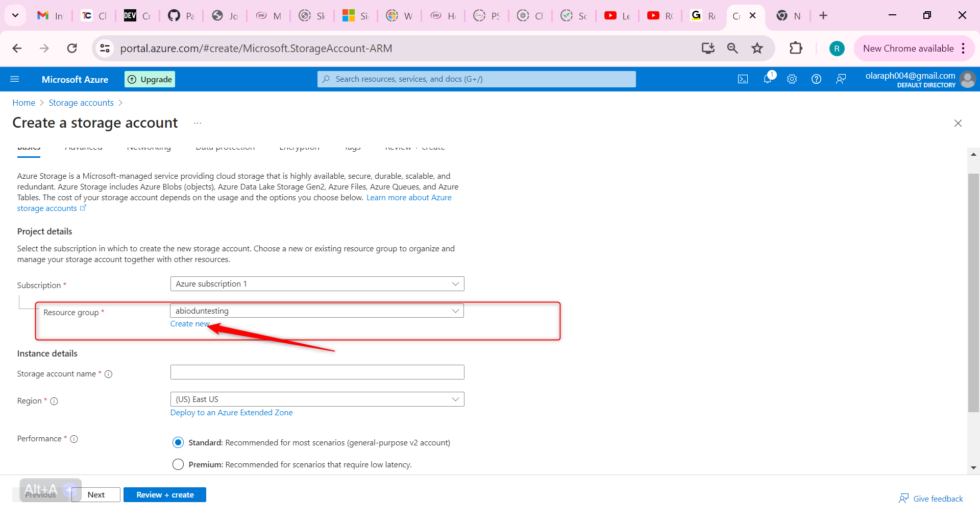Open the more options ellipsis beside the page title
The image size is (980, 521).
[x=198, y=123]
